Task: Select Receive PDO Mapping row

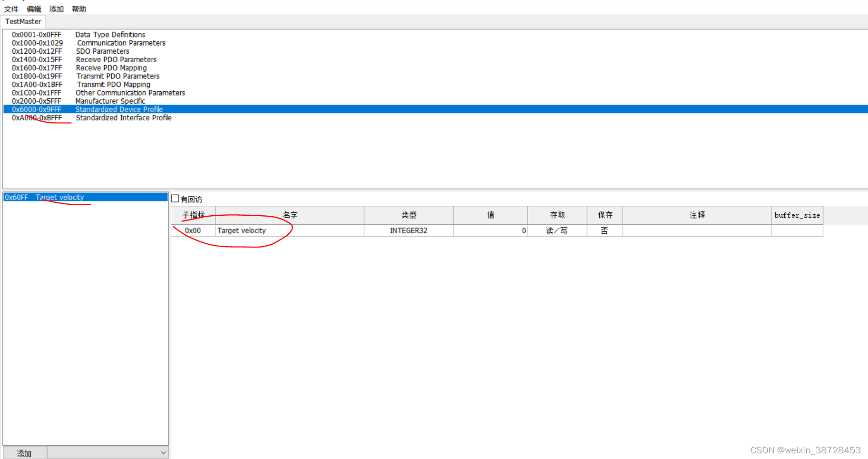Action: tap(436, 68)
